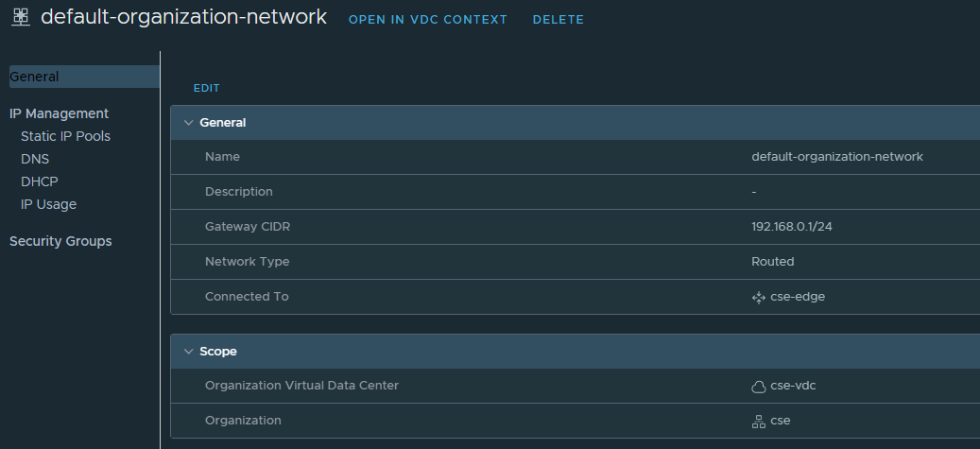Viewport: 980px width, 449px height.
Task: Open Static IP Pools page
Action: point(65,136)
